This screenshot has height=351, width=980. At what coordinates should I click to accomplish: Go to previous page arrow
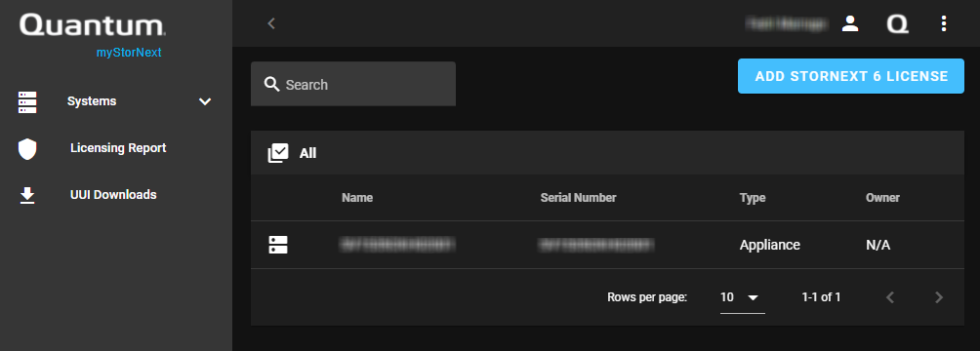890,298
